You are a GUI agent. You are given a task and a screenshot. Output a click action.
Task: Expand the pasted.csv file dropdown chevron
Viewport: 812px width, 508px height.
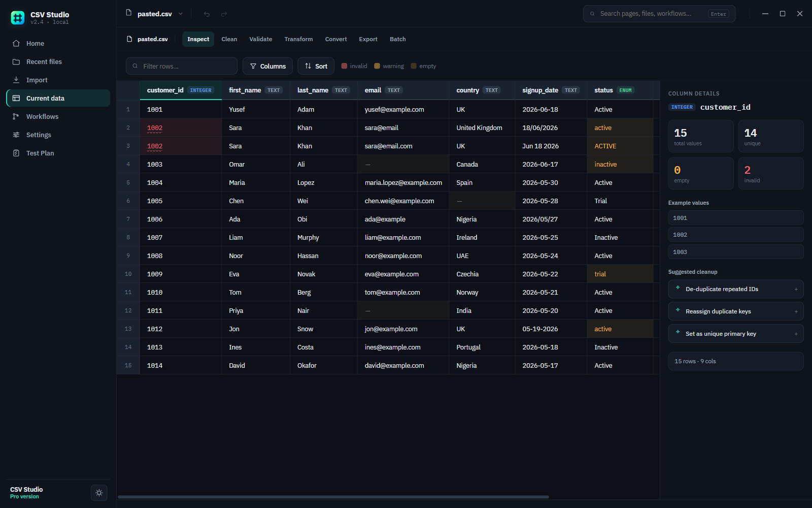(x=181, y=14)
